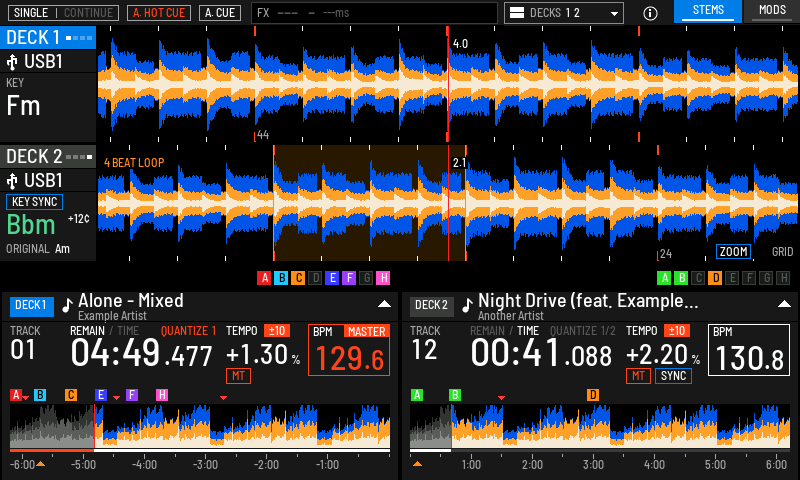
Task: Jump to cue marker D on Deck 2 overview
Action: pyautogui.click(x=593, y=395)
